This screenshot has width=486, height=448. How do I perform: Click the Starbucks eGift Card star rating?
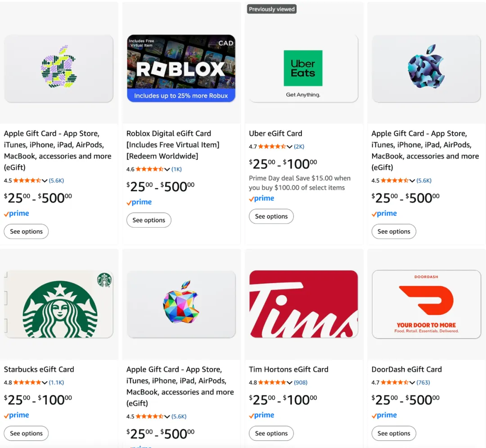pyautogui.click(x=27, y=382)
